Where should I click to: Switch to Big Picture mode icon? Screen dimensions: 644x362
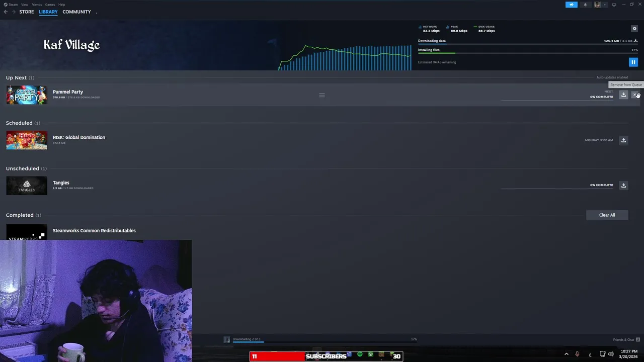point(614,5)
